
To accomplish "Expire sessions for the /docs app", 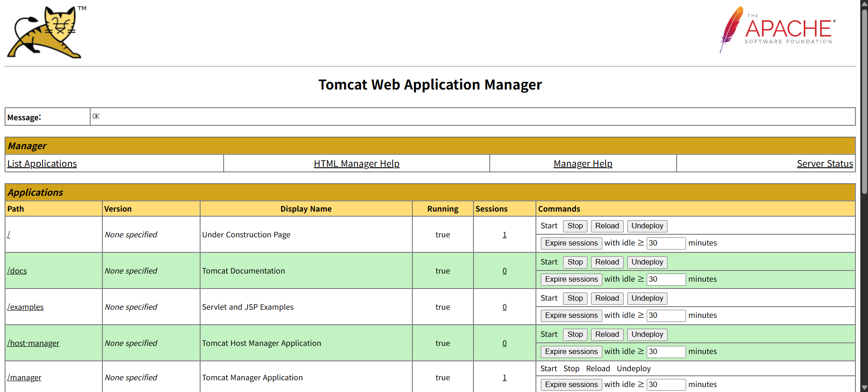I will (x=571, y=279).
